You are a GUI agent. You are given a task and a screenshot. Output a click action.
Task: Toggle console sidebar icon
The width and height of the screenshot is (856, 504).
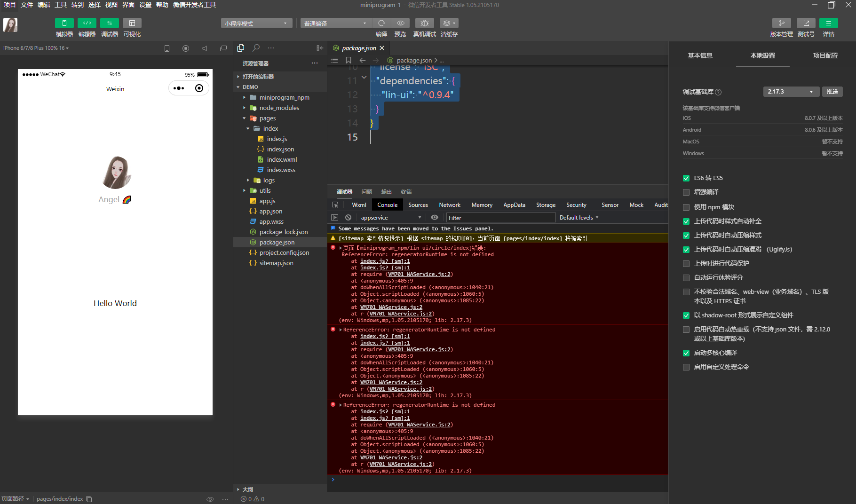pyautogui.click(x=335, y=218)
